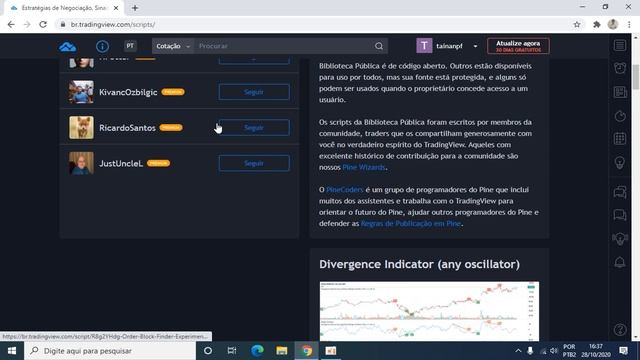The image size is (640, 360).
Task: Open the help question mark icon
Action: pyautogui.click(x=620, y=329)
